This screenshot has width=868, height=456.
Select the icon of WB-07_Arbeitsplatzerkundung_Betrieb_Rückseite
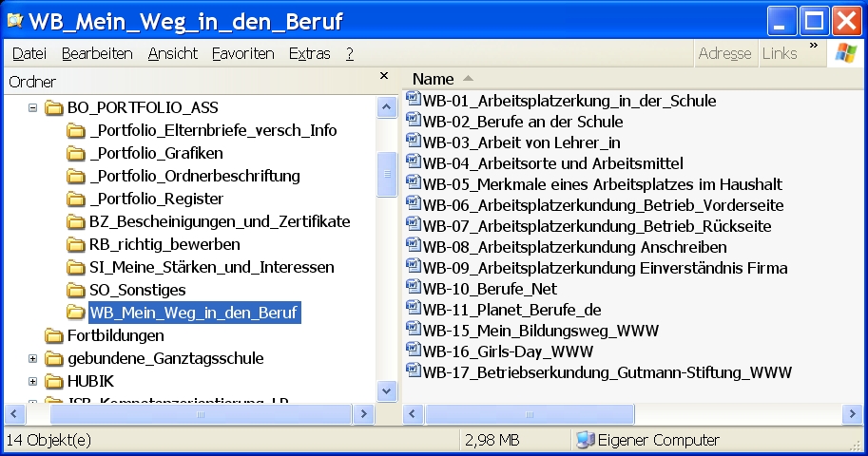pos(414,225)
